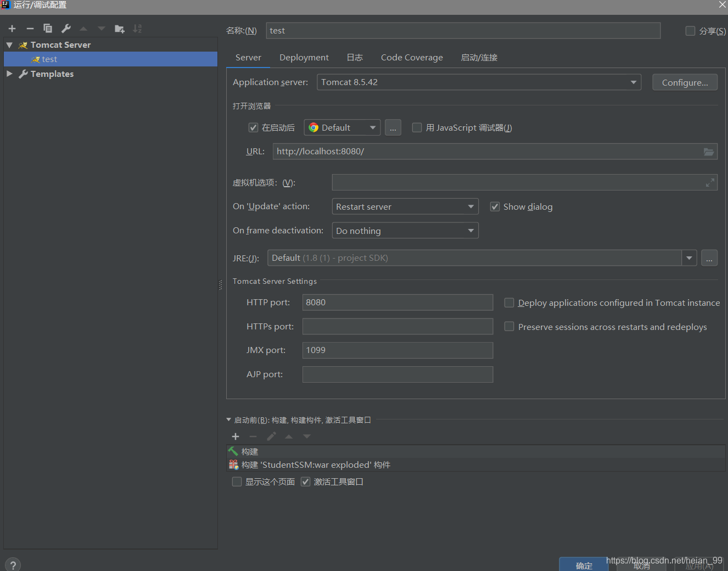Click the HTTPs port field
728x571 pixels.
pos(397,327)
